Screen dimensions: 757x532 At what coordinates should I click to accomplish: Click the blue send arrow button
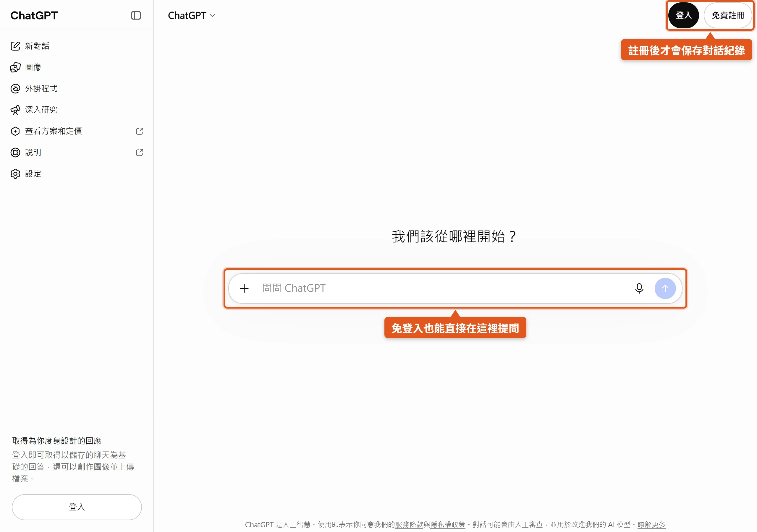[x=665, y=288]
